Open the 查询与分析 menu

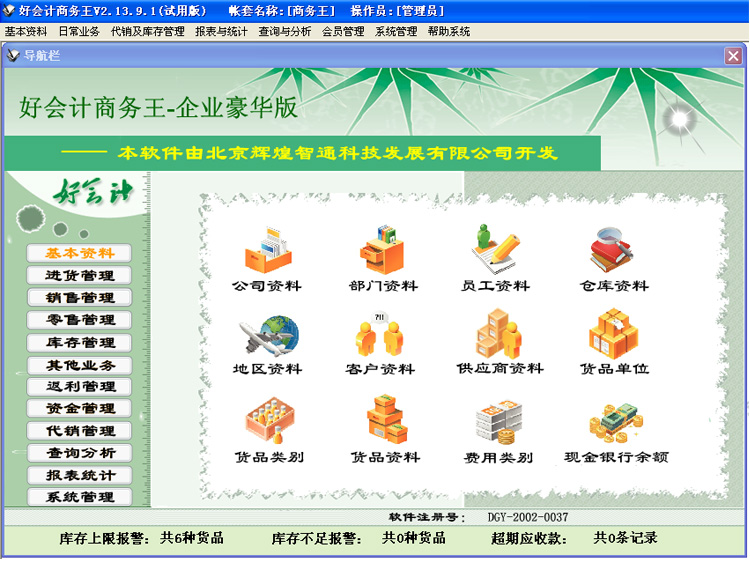pos(285,32)
